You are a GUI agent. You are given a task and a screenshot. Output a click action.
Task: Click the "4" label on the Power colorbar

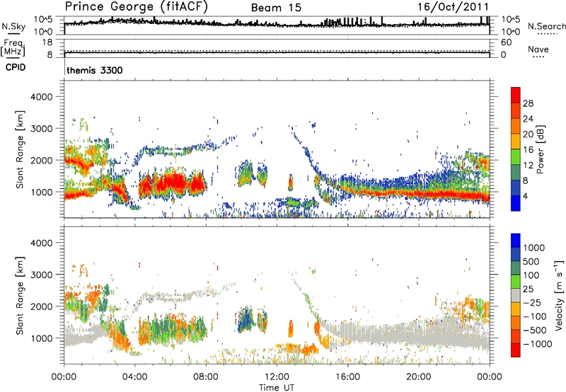point(526,197)
